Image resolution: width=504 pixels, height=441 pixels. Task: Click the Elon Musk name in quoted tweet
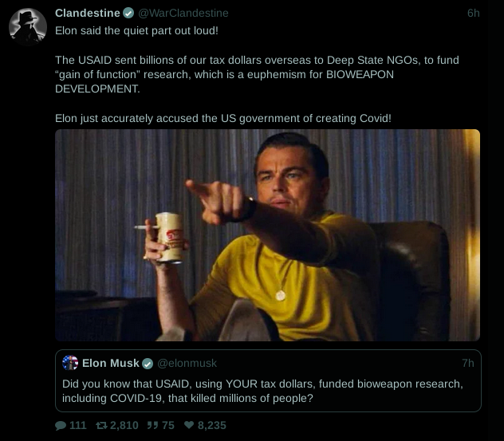(x=111, y=364)
